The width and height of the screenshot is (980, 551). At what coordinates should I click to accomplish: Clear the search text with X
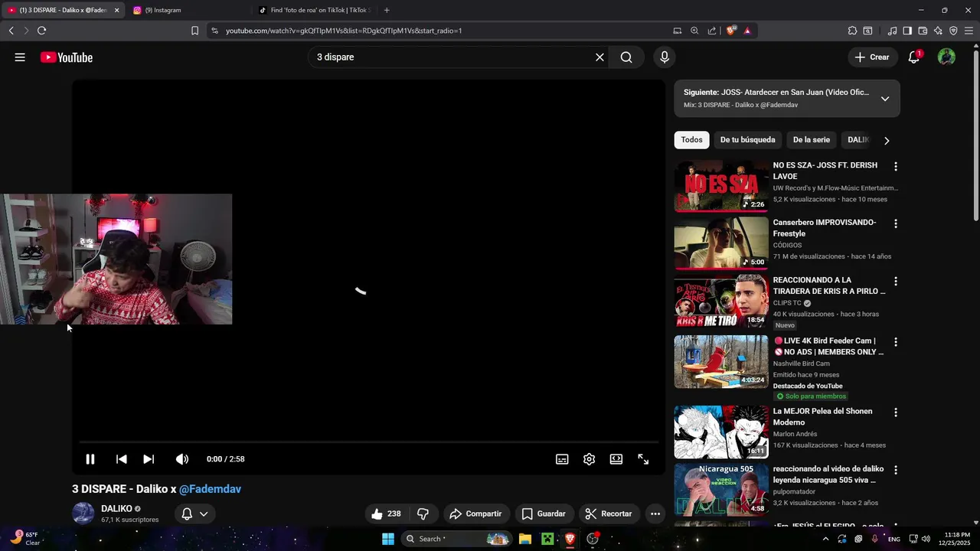(x=599, y=57)
